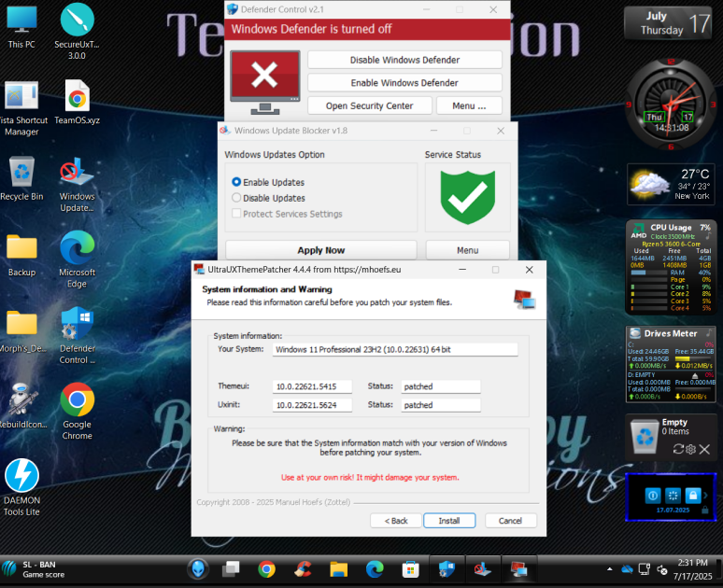This screenshot has height=588, width=723.
Task: Select RebuildIcon desktop shortcut
Action: [21, 406]
